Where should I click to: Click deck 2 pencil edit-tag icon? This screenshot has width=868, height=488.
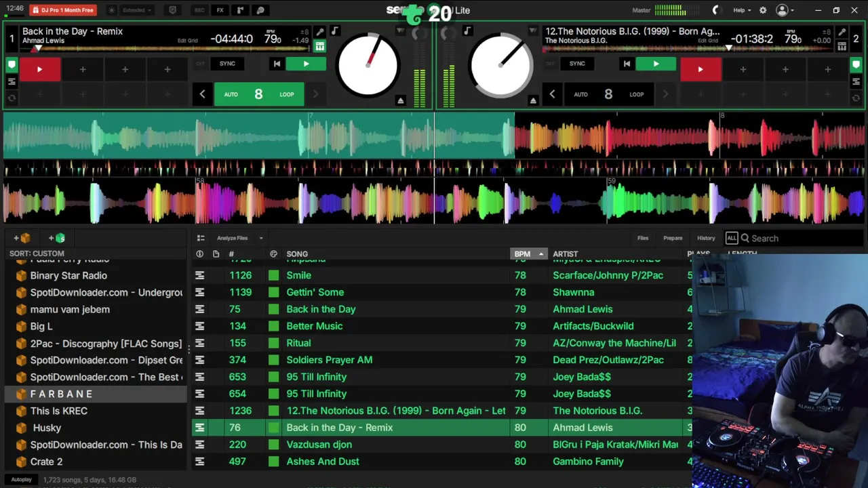[x=842, y=32]
